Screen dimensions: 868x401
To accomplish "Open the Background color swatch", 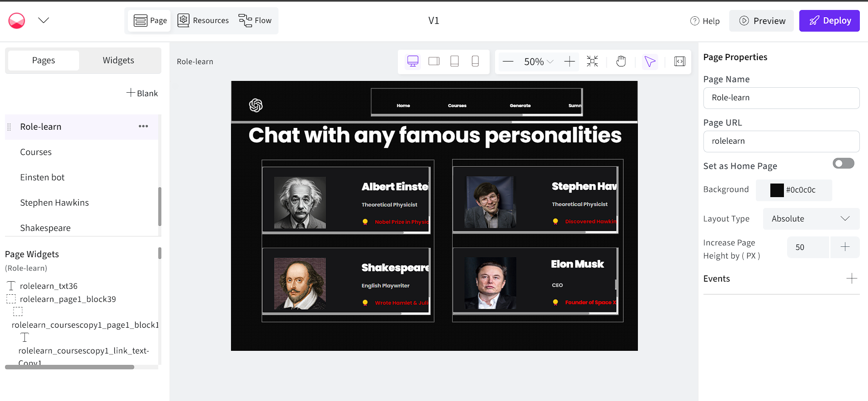I will tap(777, 190).
